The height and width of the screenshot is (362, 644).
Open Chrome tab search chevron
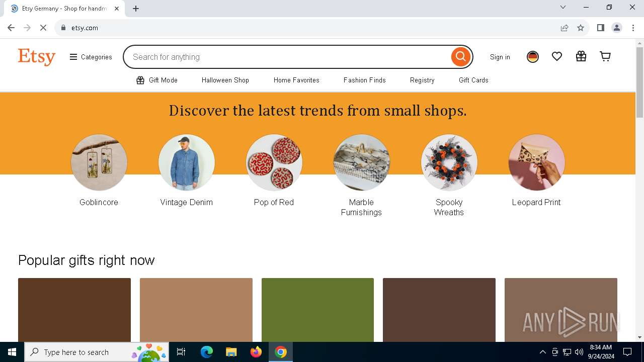click(x=563, y=7)
